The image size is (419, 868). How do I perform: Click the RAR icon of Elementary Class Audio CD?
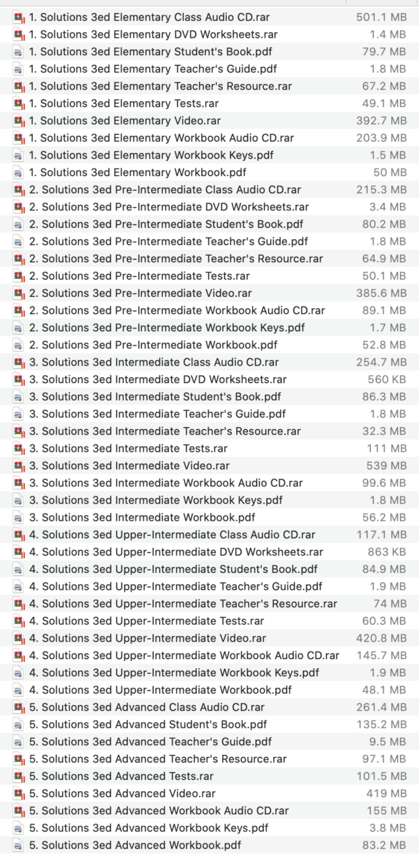click(18, 17)
